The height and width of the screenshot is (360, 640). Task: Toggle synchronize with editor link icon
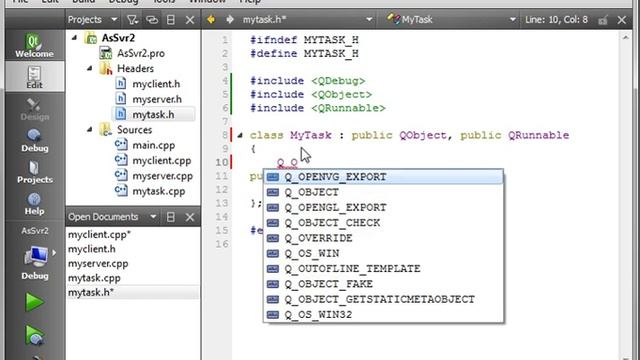152,20
